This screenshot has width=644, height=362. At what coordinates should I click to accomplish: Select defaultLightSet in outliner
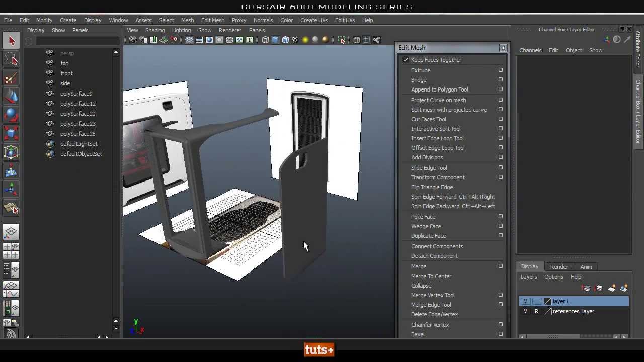(79, 144)
